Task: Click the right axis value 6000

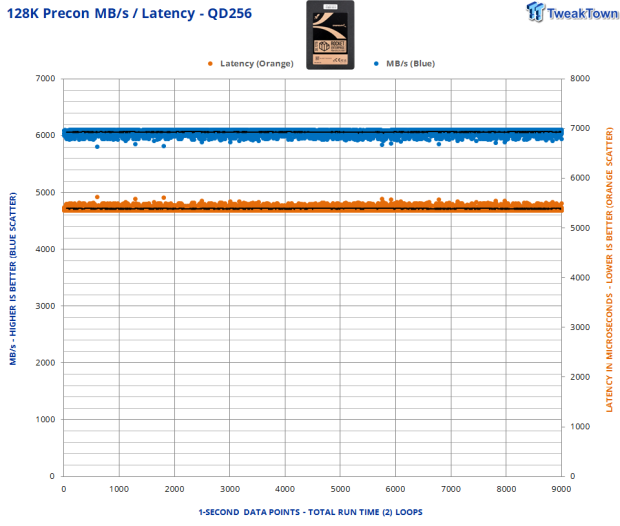Action: (x=580, y=178)
